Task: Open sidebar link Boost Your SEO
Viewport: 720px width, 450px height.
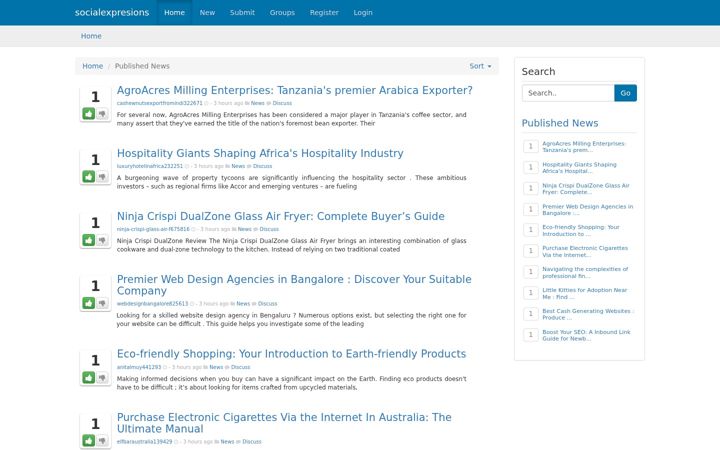Action: point(586,335)
